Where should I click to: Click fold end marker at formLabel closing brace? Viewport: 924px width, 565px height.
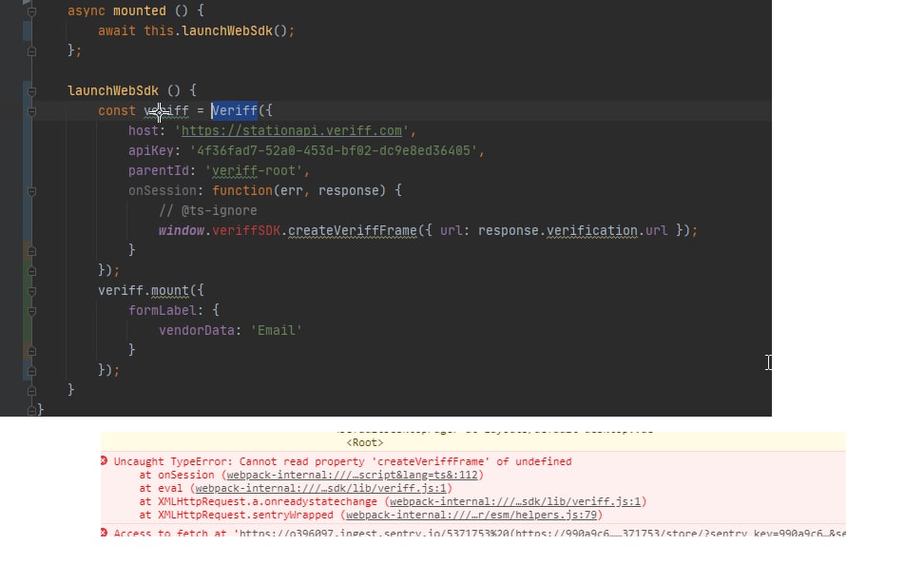pyautogui.click(x=31, y=352)
